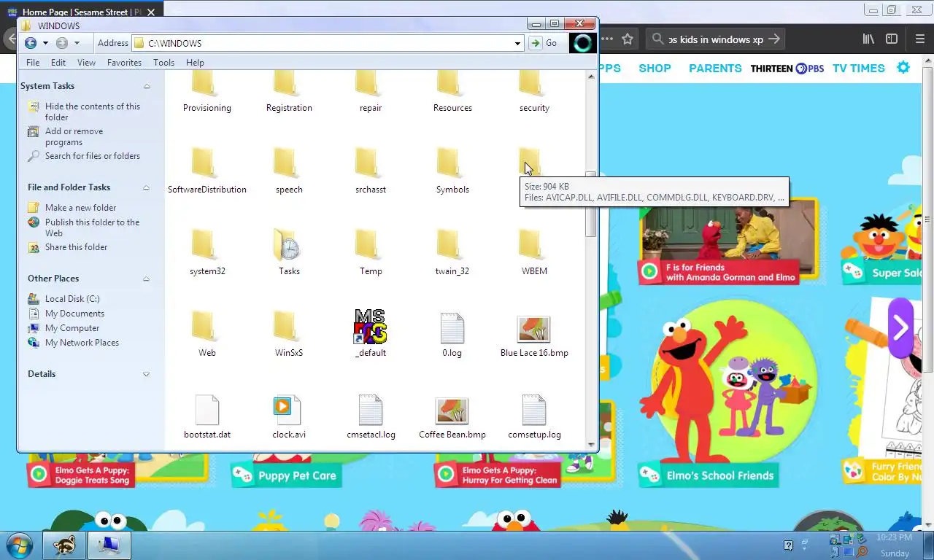Open the PARENTS link on the PBS page
This screenshot has height=560, width=934.
[x=715, y=68]
